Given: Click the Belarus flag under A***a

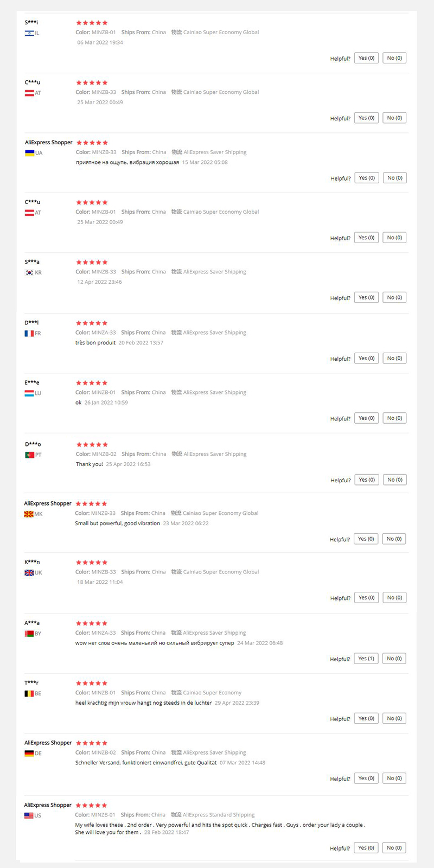Looking at the screenshot, I should 29,633.
